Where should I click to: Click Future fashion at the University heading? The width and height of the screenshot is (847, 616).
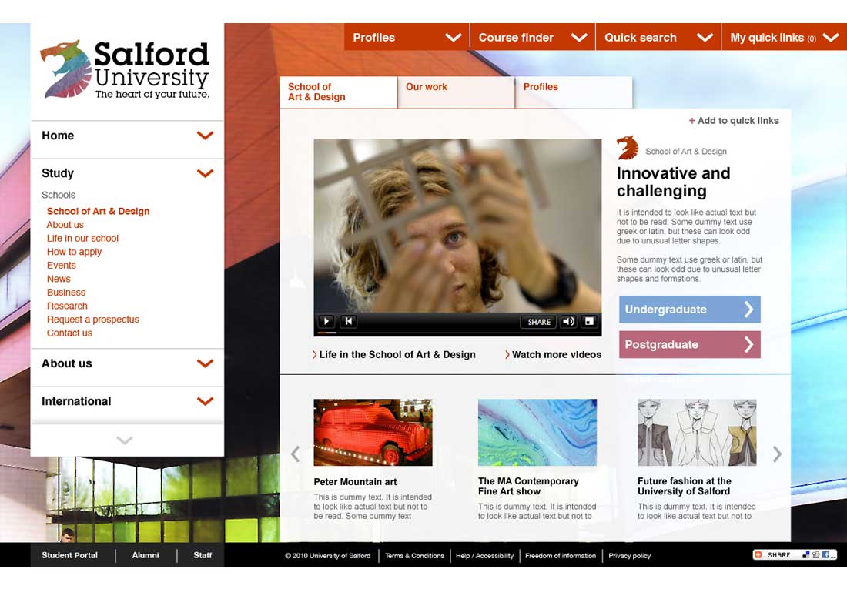click(685, 487)
